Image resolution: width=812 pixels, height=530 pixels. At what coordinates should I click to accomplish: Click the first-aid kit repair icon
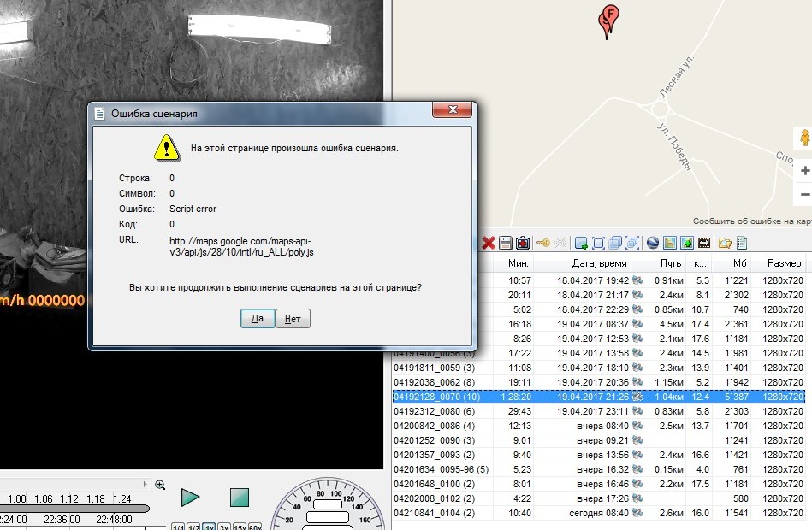[x=522, y=244]
